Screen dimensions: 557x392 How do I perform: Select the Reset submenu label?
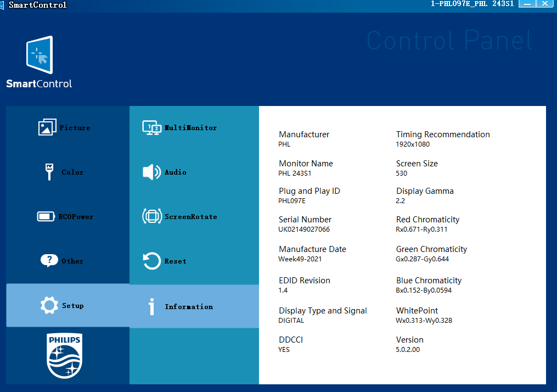click(x=176, y=261)
